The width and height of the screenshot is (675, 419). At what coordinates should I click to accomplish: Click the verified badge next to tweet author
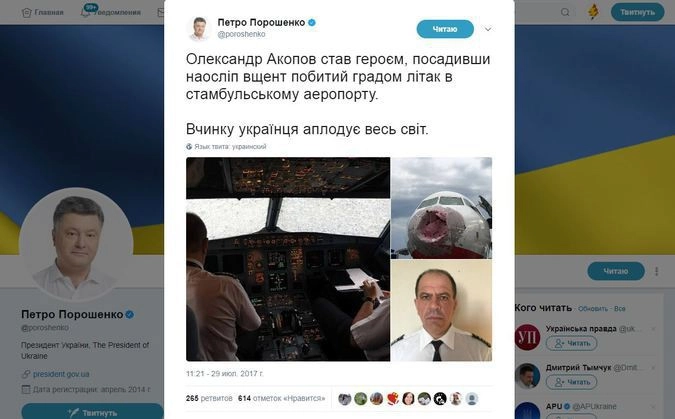coord(312,22)
